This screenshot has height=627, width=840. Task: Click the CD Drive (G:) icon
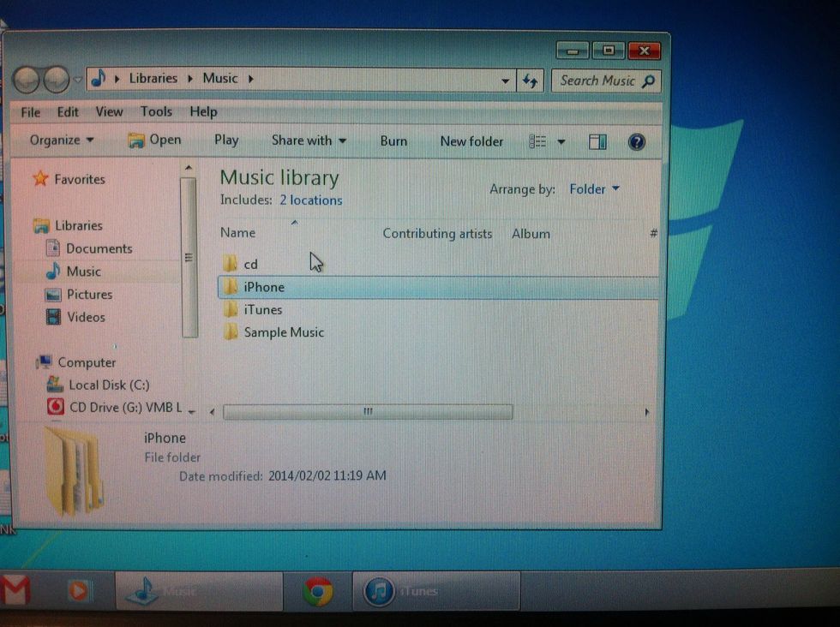(56, 407)
